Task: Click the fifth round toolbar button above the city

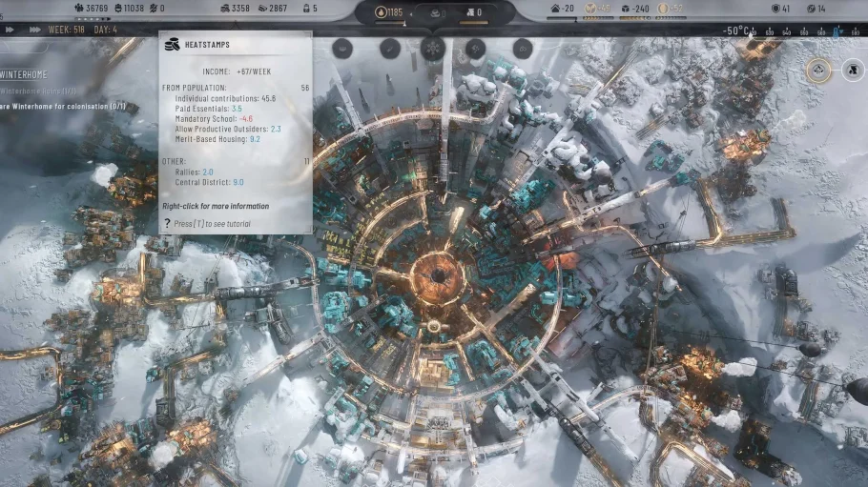Action: pos(523,49)
